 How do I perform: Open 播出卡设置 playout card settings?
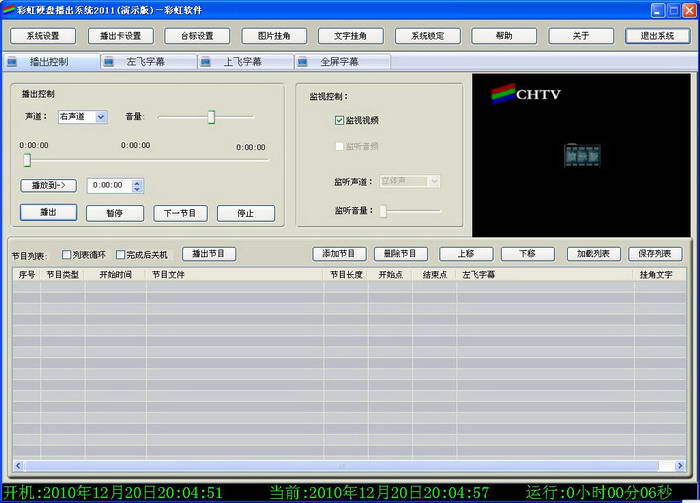click(x=121, y=36)
